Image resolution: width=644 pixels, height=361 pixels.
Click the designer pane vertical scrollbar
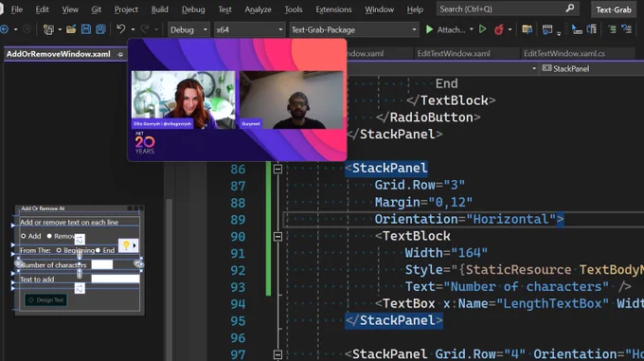click(169, 280)
